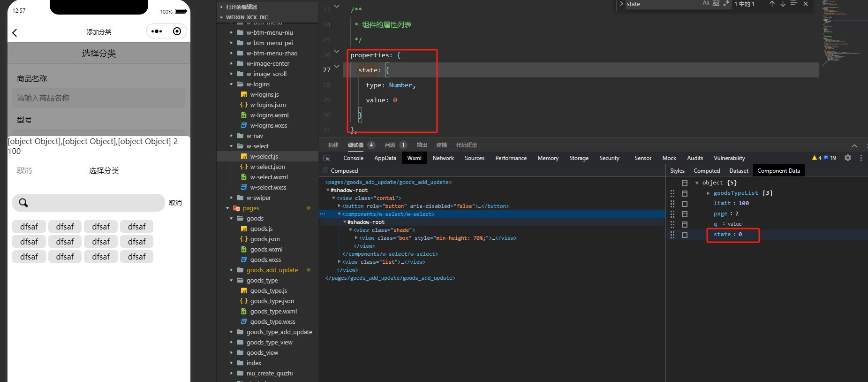Viewport: 868px width, 382px height.
Task: Expand the w-swiper folder
Action: [x=231, y=198]
